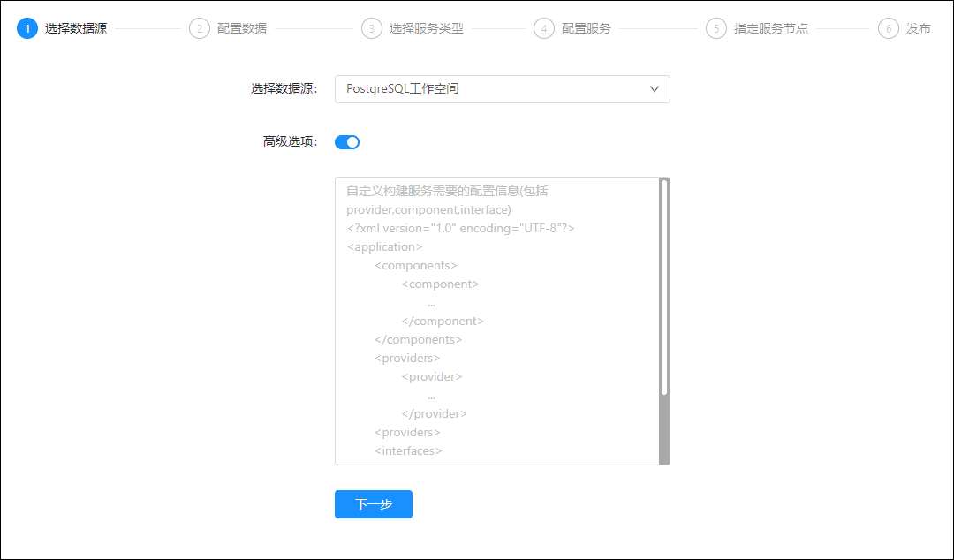Disable the 高级选项 toggle switch
This screenshot has height=560, width=954.
[x=347, y=142]
